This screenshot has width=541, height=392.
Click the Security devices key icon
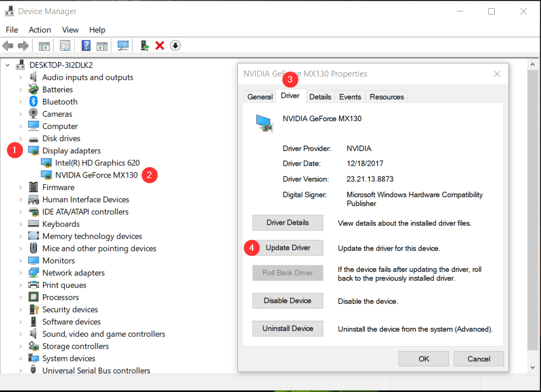click(34, 309)
